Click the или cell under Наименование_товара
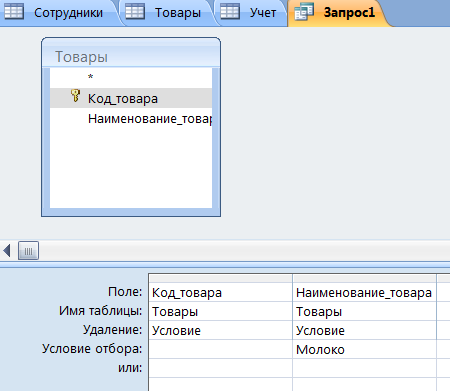 (364, 368)
